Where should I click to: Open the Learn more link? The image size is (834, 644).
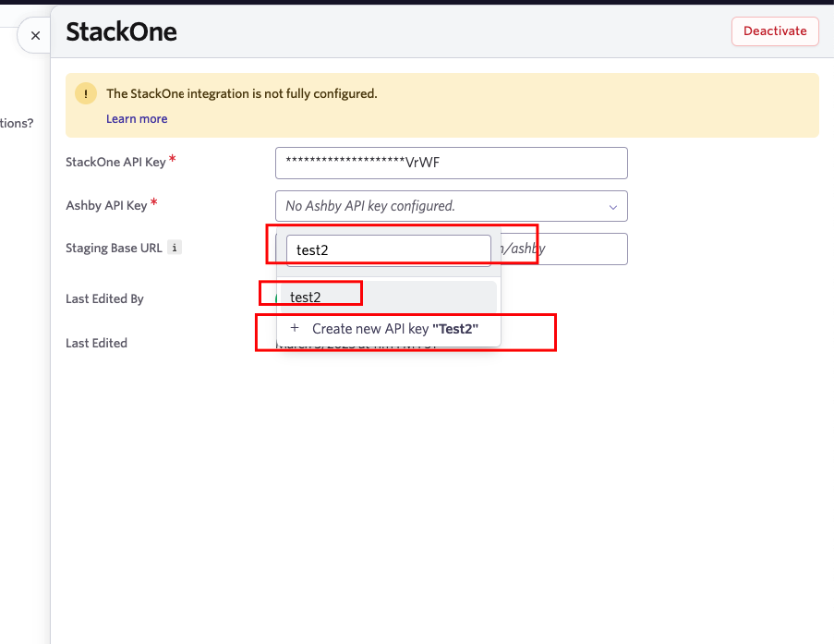pyautogui.click(x=136, y=118)
